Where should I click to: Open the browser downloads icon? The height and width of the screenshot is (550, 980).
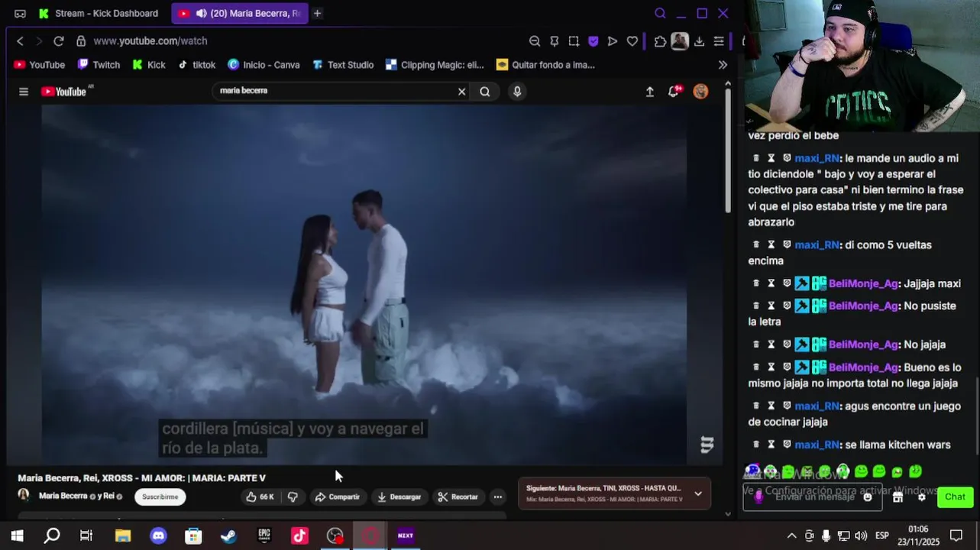click(699, 41)
